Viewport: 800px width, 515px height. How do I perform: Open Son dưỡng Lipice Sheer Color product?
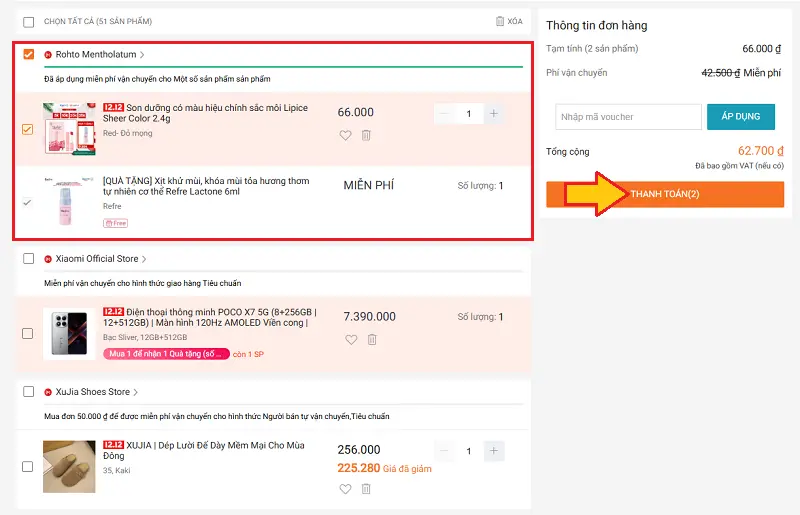click(x=205, y=113)
